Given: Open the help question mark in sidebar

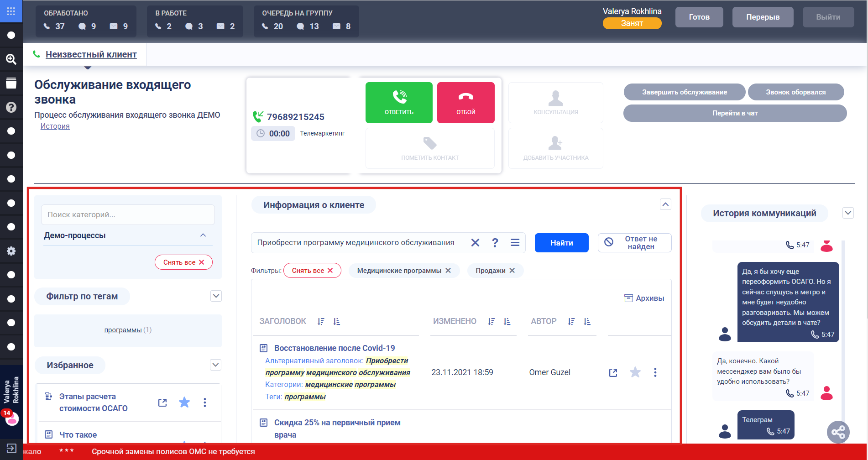Looking at the screenshot, I should pos(11,107).
